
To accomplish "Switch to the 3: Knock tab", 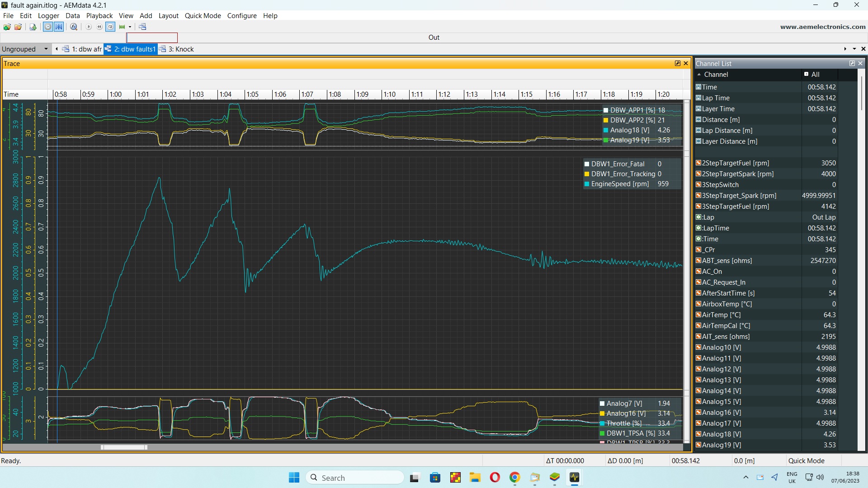I will pos(180,49).
